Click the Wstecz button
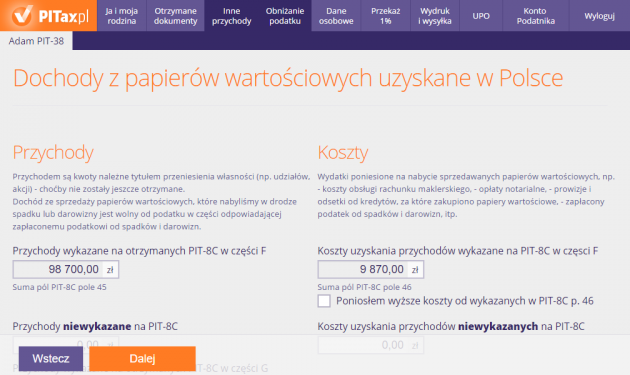 click(51, 359)
